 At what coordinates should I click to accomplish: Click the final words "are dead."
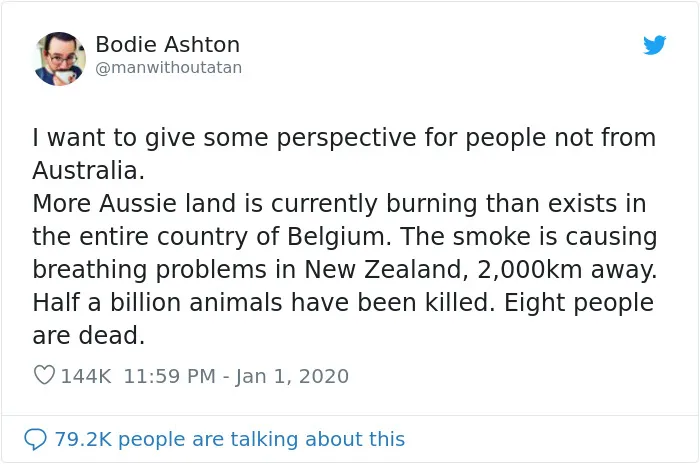click(x=88, y=335)
